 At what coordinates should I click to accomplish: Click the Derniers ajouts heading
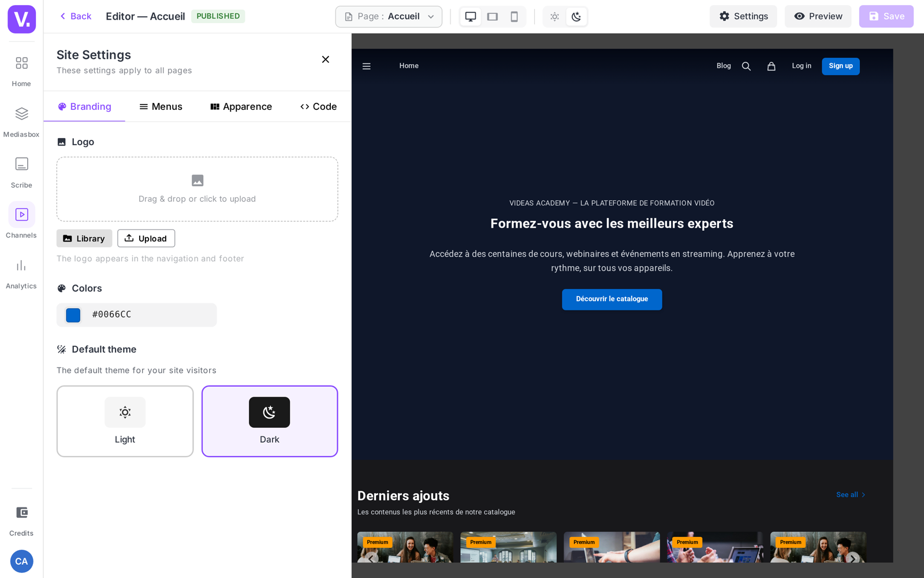[x=404, y=496]
